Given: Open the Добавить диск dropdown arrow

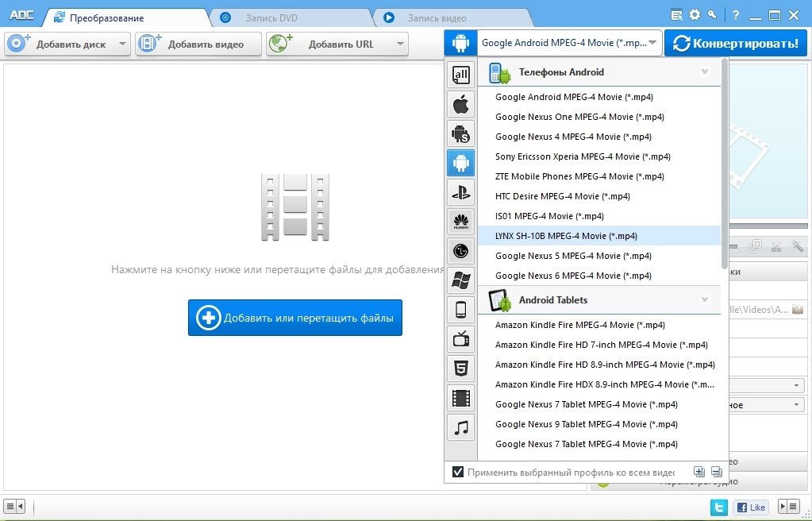Looking at the screenshot, I should 122,44.
